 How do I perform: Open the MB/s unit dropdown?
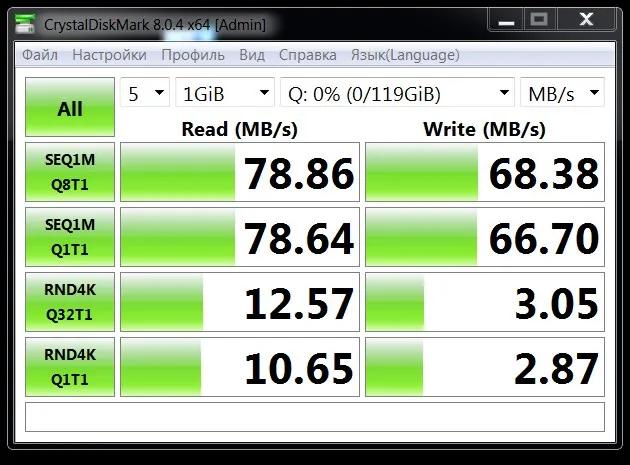point(562,92)
